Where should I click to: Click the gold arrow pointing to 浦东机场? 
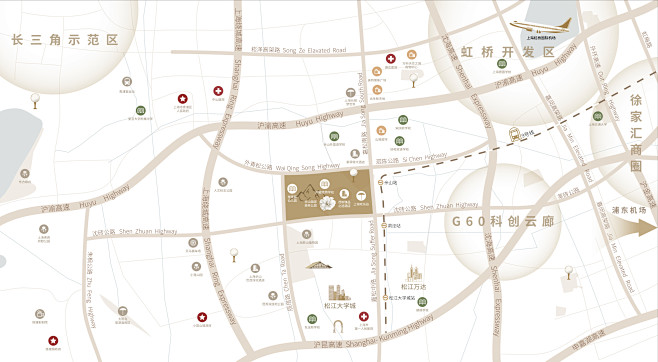(x=633, y=227)
